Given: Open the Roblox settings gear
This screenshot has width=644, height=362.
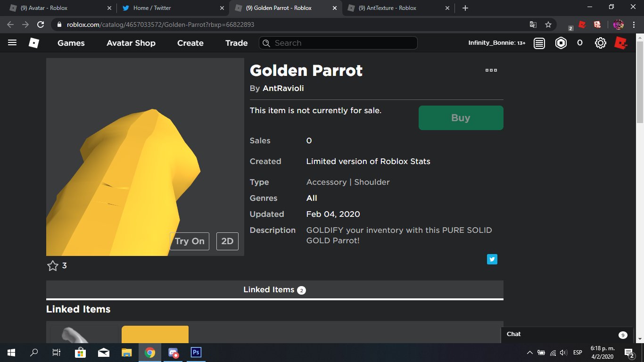Looking at the screenshot, I should point(600,43).
